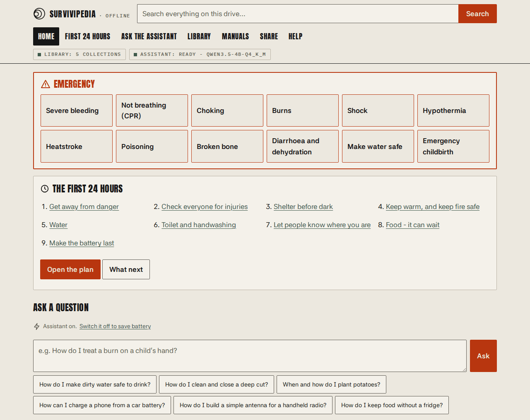Follow the Get away from danger link
The height and width of the screenshot is (420, 530).
84,207
